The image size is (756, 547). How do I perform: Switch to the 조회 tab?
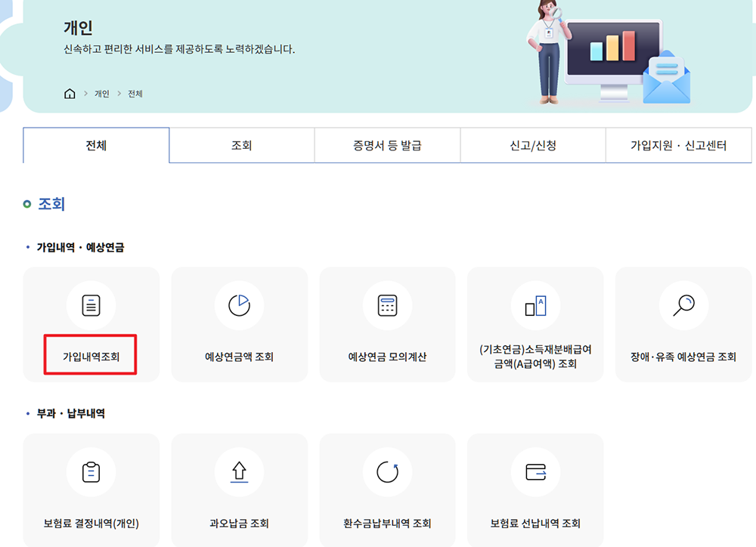click(x=242, y=145)
